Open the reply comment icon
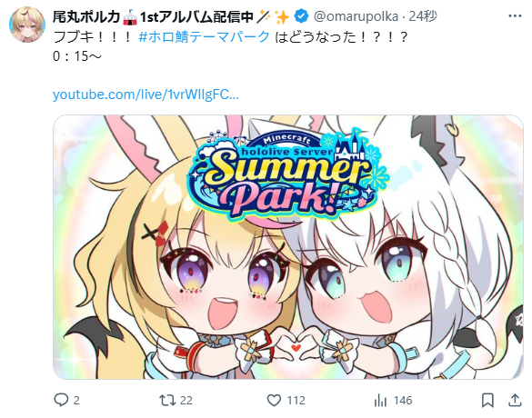 click(61, 400)
